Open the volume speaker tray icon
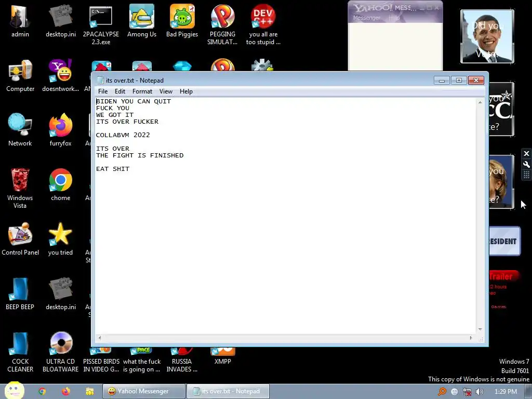Viewport: 532px width, 399px height. click(480, 392)
